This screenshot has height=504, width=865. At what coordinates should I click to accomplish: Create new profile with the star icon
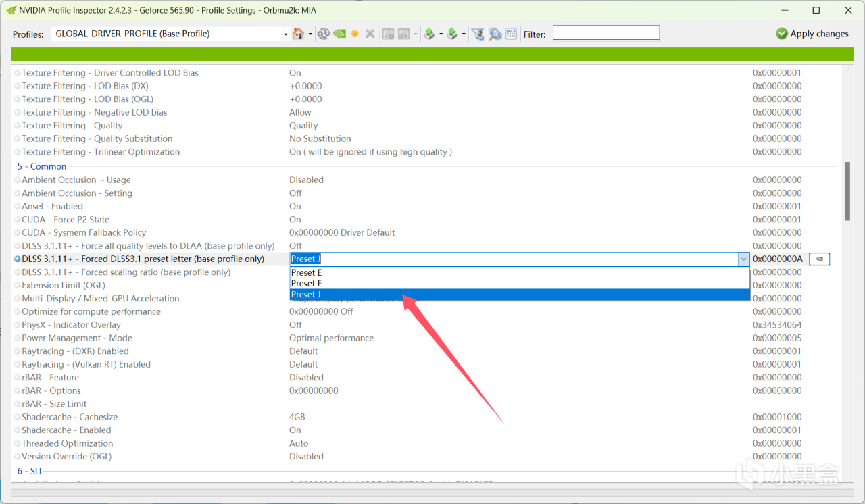pyautogui.click(x=355, y=34)
